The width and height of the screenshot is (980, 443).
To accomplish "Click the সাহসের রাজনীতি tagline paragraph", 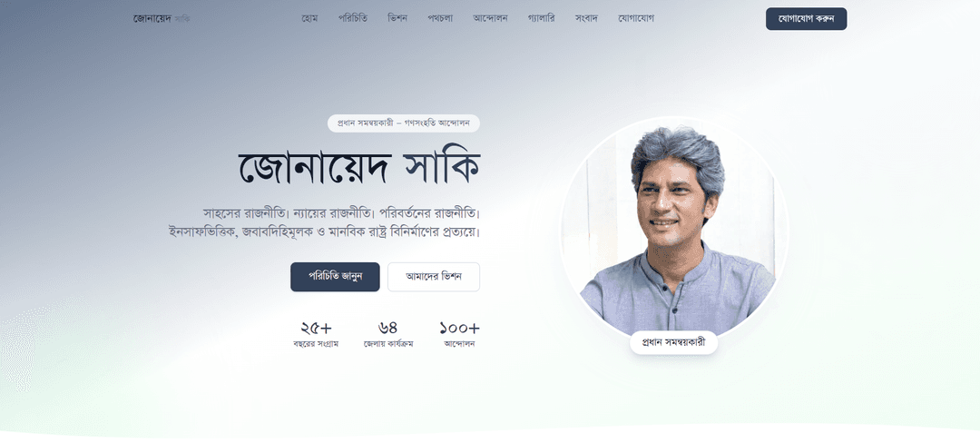I will [324, 221].
